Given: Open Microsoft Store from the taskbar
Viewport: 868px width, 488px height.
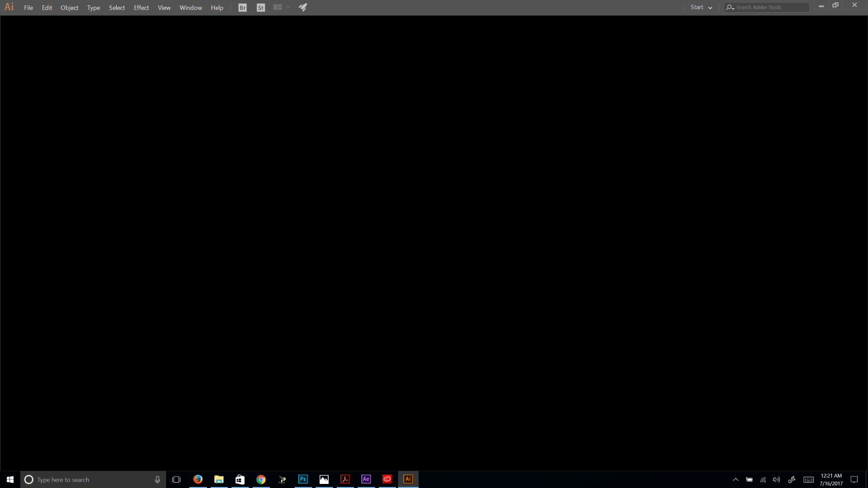Looking at the screenshot, I should point(240,479).
